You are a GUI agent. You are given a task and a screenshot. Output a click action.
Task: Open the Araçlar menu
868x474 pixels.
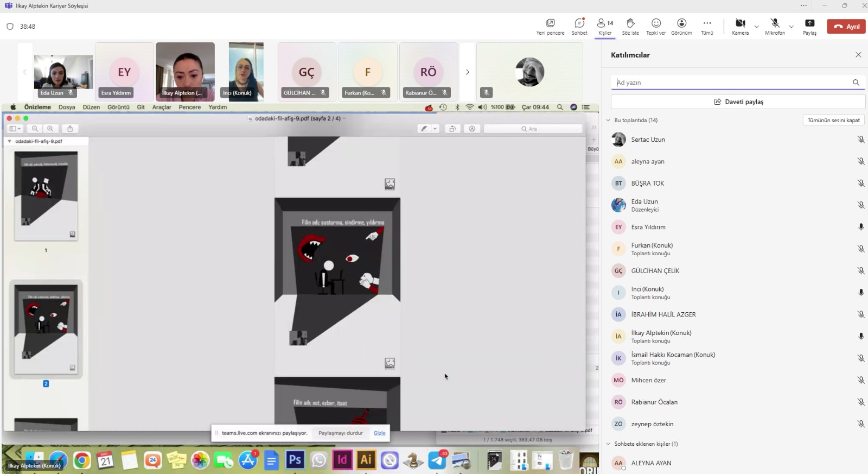[162, 108]
